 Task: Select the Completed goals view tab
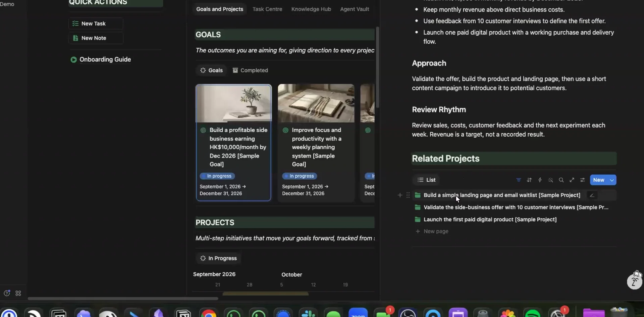click(x=250, y=70)
